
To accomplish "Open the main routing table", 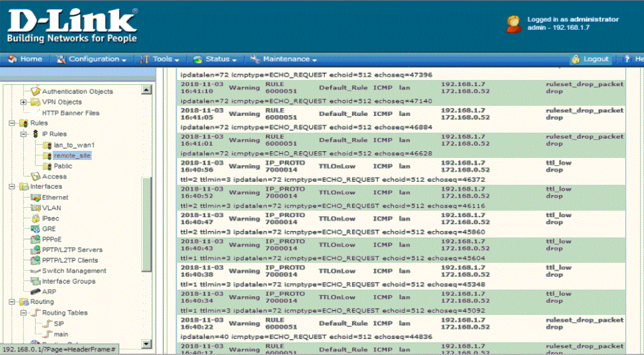I will (61, 334).
